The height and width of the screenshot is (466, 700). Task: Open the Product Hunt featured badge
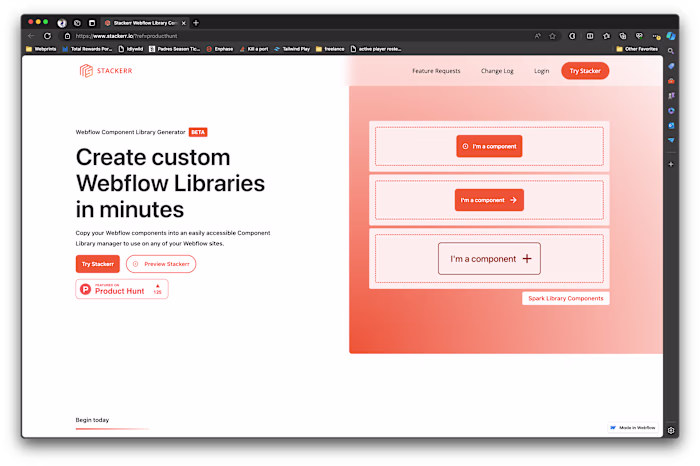122,289
